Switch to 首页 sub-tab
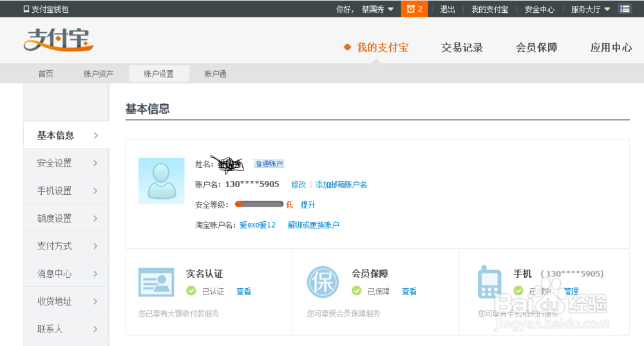644x346 pixels. pos(46,74)
